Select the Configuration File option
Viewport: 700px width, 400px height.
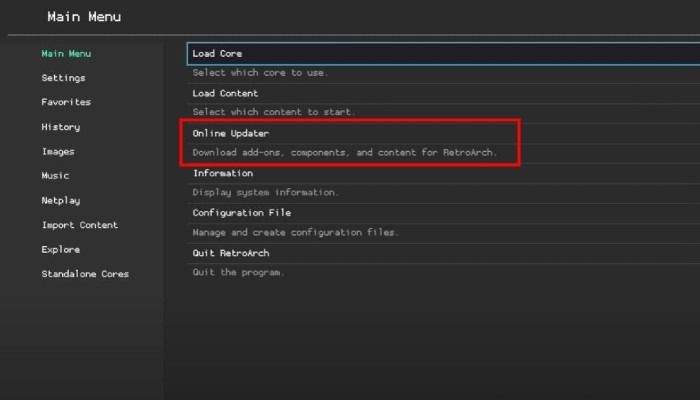click(x=242, y=213)
